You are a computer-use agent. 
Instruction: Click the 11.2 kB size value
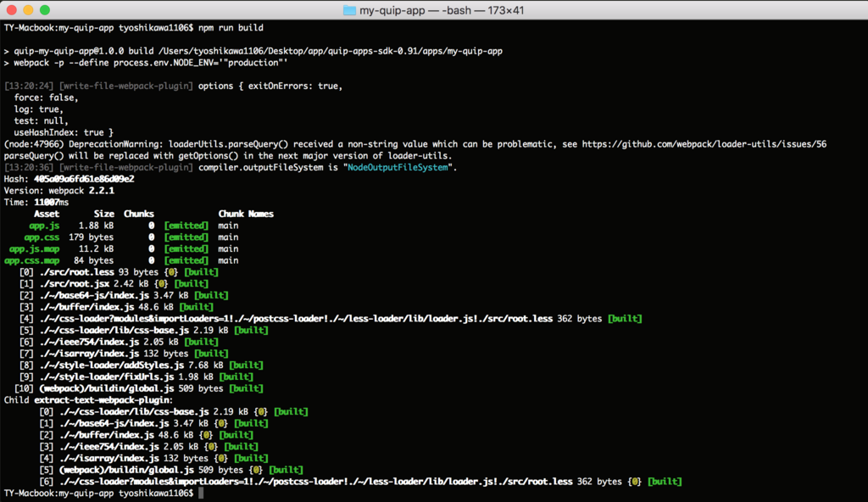pyautogui.click(x=96, y=248)
